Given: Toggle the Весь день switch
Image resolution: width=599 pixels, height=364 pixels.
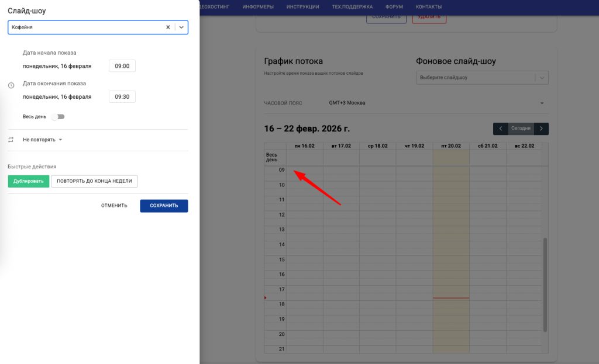Looking at the screenshot, I should pyautogui.click(x=58, y=117).
